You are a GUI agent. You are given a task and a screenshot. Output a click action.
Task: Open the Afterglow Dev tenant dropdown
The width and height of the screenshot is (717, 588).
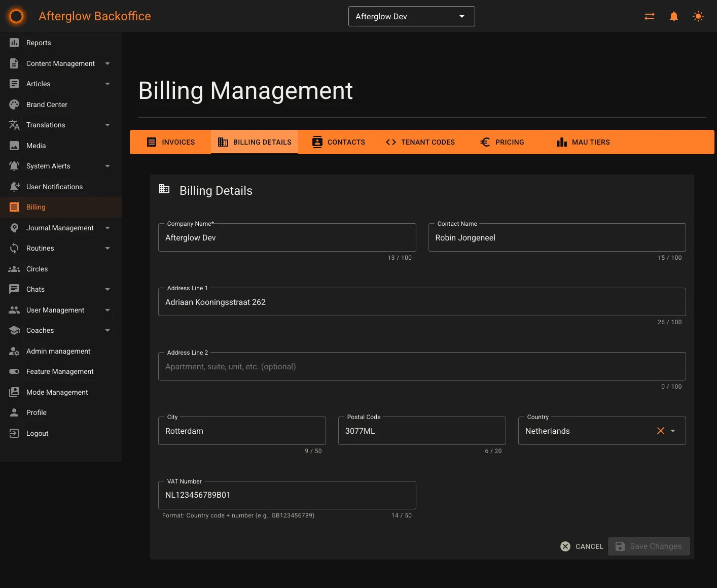pyautogui.click(x=411, y=16)
